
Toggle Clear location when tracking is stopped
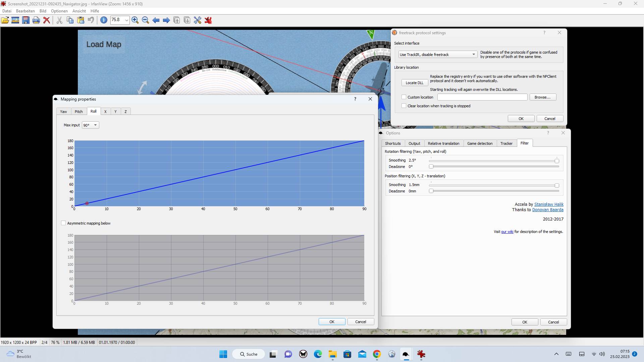tap(404, 106)
